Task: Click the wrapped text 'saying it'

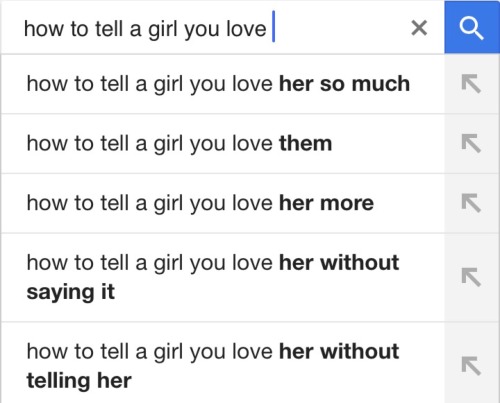Action: click(x=71, y=292)
